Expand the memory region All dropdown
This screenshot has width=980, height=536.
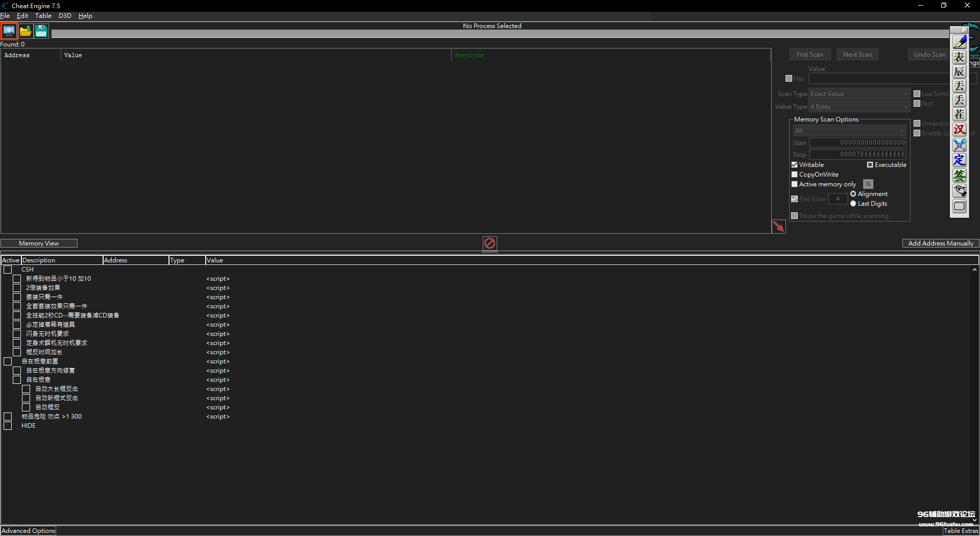click(x=849, y=131)
